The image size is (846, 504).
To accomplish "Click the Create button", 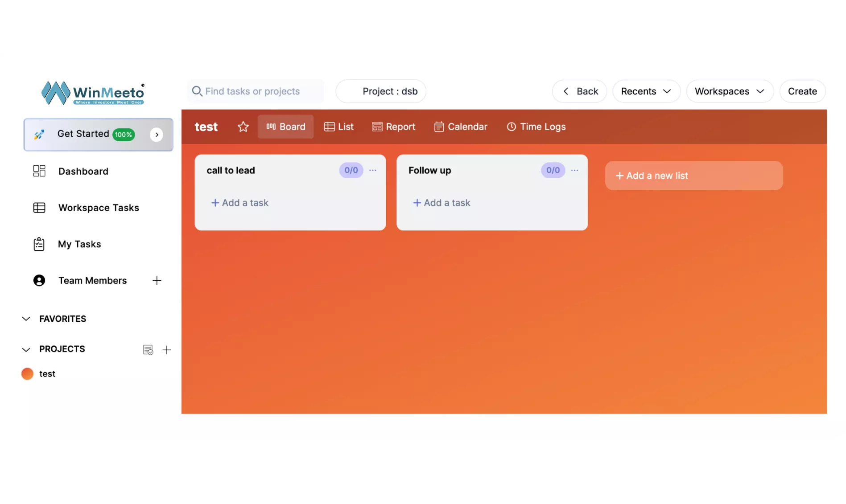I will click(802, 91).
